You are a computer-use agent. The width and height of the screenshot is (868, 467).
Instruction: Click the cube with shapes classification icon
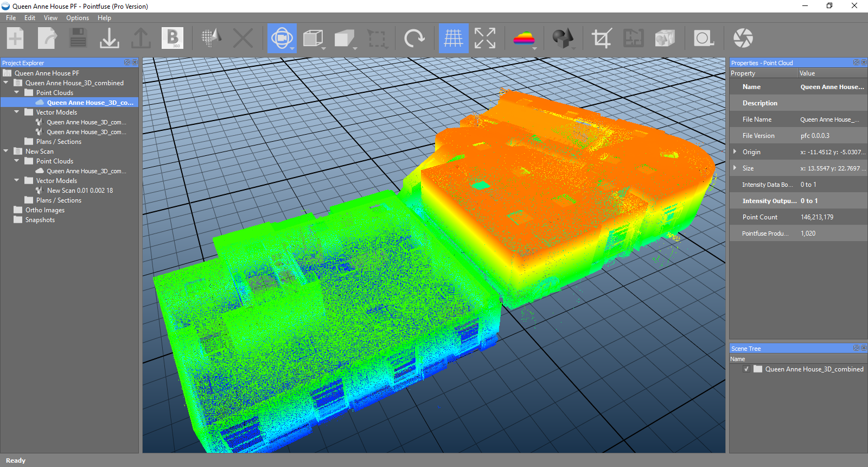point(665,38)
